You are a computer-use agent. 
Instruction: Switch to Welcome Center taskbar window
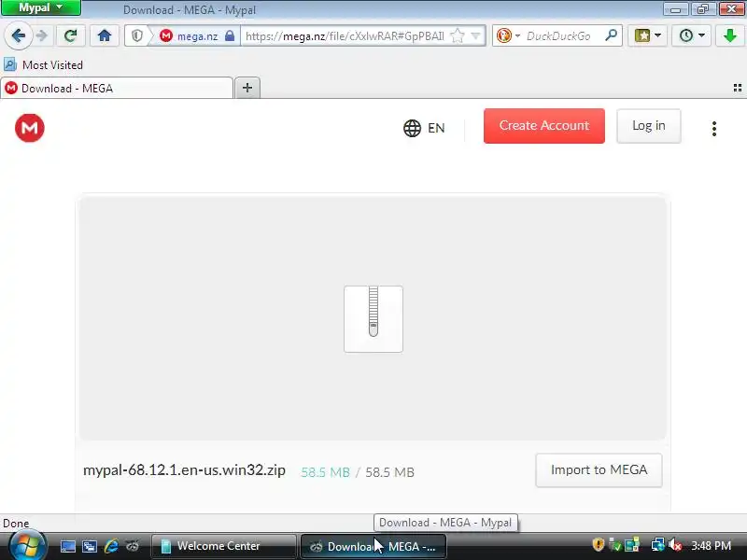click(x=223, y=546)
